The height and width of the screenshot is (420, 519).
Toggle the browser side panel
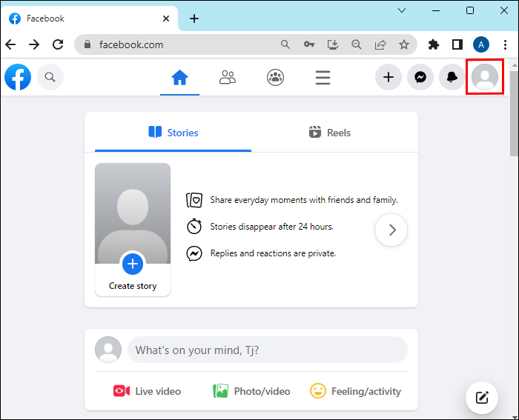(457, 44)
